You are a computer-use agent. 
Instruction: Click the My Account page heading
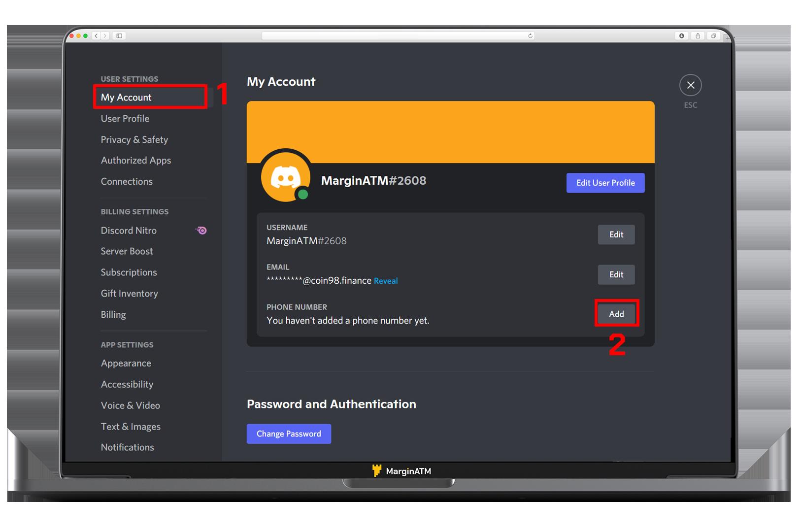pos(281,82)
